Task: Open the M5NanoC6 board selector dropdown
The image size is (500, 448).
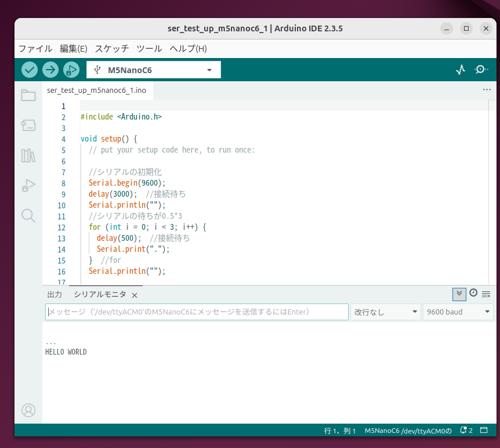Action: click(x=153, y=69)
